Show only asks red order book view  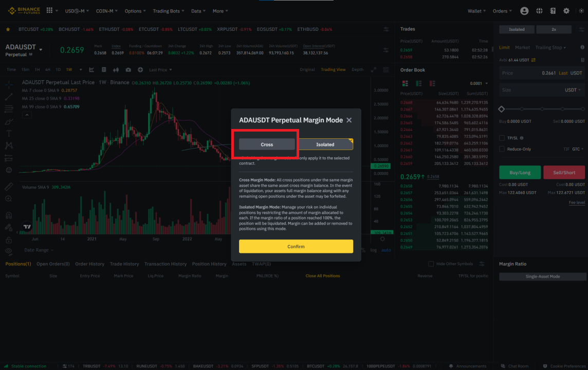coord(432,83)
